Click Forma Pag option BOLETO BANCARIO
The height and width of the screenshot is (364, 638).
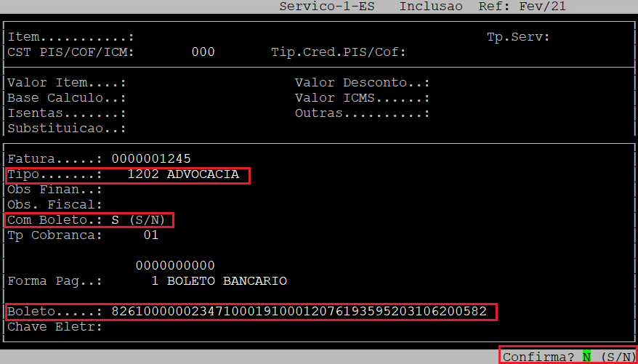(227, 281)
